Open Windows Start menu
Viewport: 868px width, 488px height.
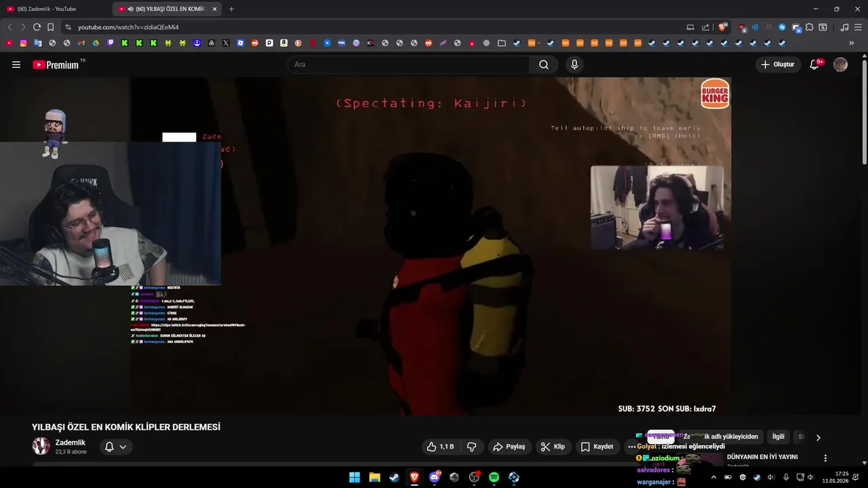355,477
